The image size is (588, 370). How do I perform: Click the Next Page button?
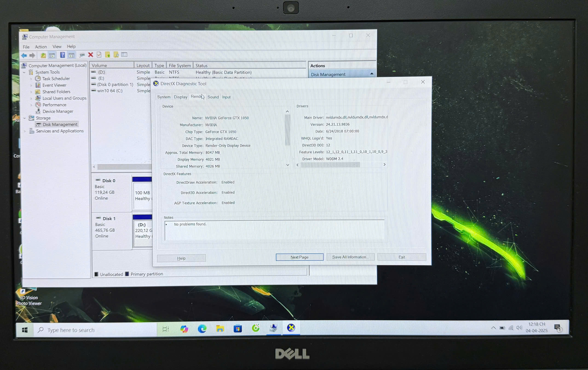pos(299,257)
